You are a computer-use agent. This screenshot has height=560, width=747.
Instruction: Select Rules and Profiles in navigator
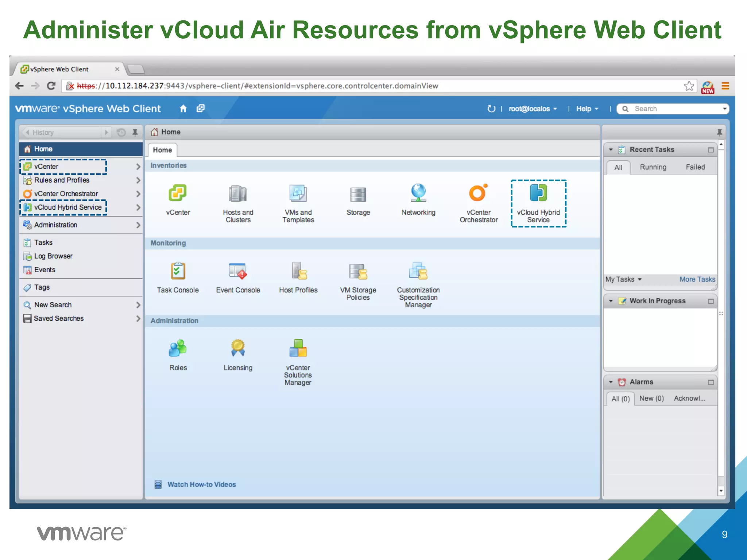click(x=81, y=180)
